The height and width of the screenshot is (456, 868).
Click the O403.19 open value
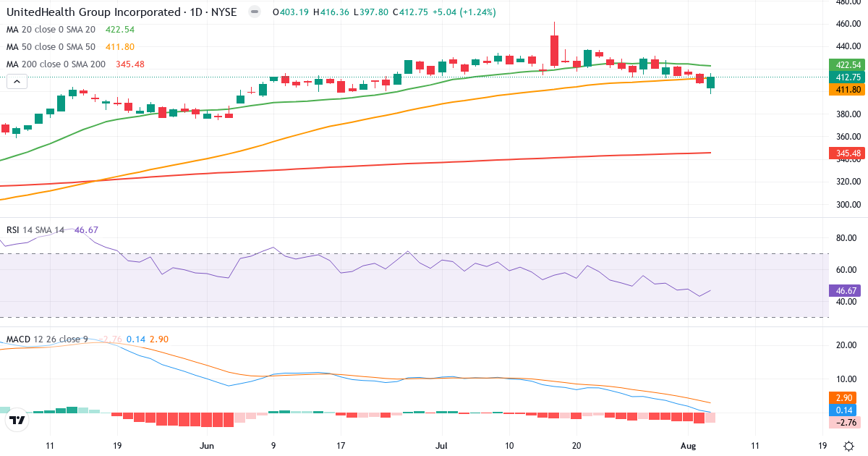[x=291, y=12]
